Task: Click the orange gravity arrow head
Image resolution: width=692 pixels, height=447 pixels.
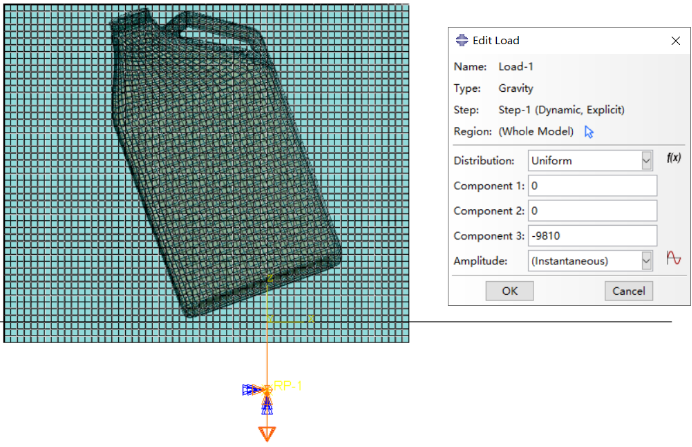Action: click(x=267, y=433)
